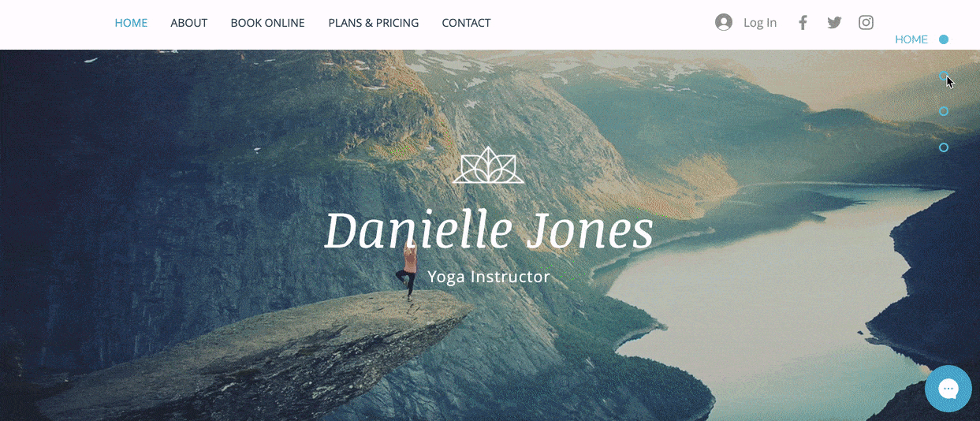The height and width of the screenshot is (421, 980).
Task: Click the Log In link
Action: pyautogui.click(x=760, y=23)
